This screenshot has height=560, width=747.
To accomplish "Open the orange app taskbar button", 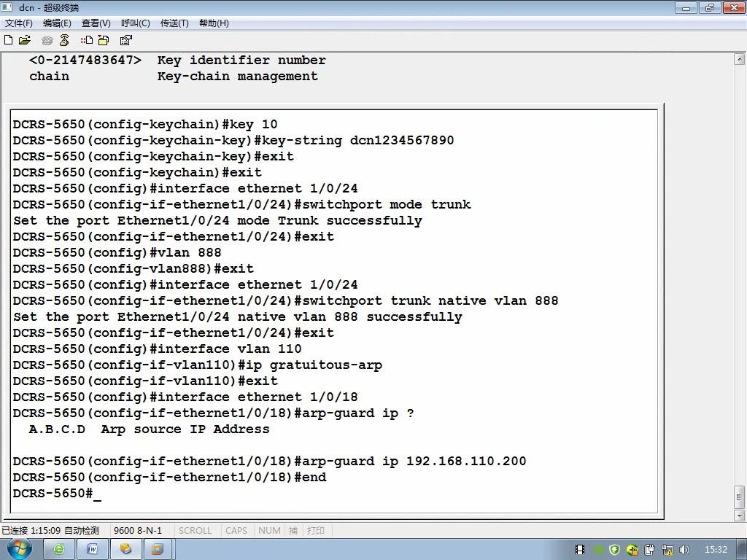I will coord(158,550).
